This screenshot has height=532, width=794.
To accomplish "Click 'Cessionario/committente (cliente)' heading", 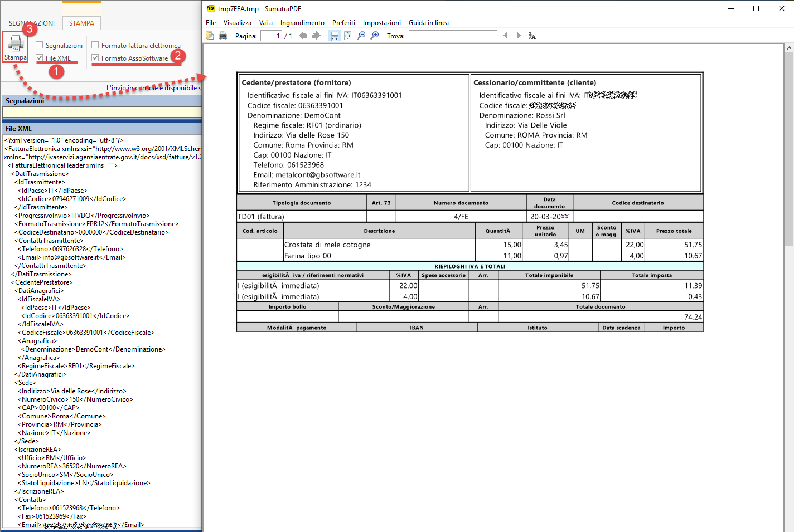I will 535,82.
